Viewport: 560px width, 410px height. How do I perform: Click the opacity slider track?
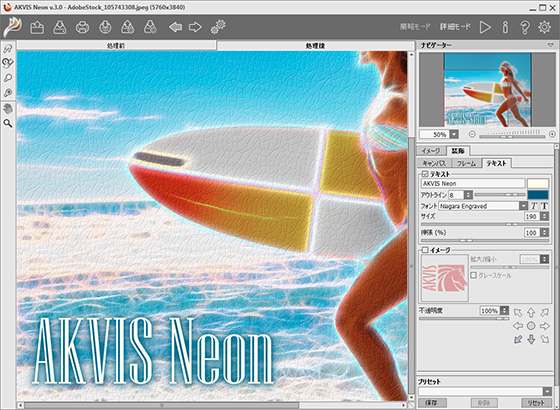tap(464, 318)
